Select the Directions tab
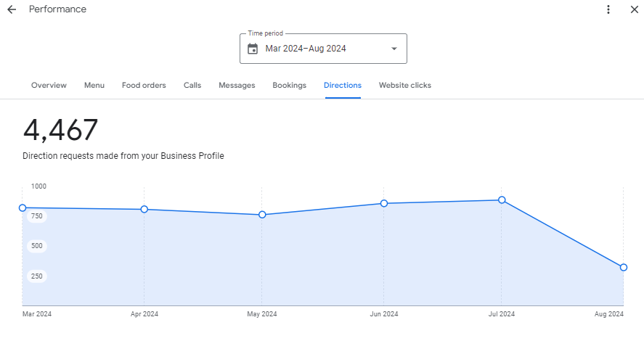The image size is (644, 341). (x=343, y=85)
